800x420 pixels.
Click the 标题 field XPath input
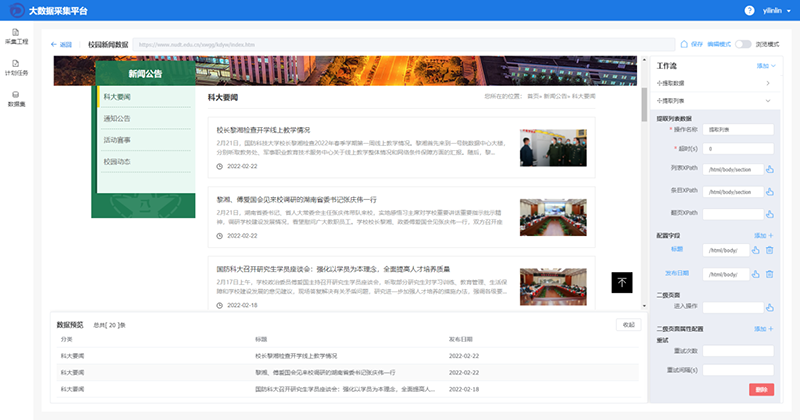tap(726, 250)
